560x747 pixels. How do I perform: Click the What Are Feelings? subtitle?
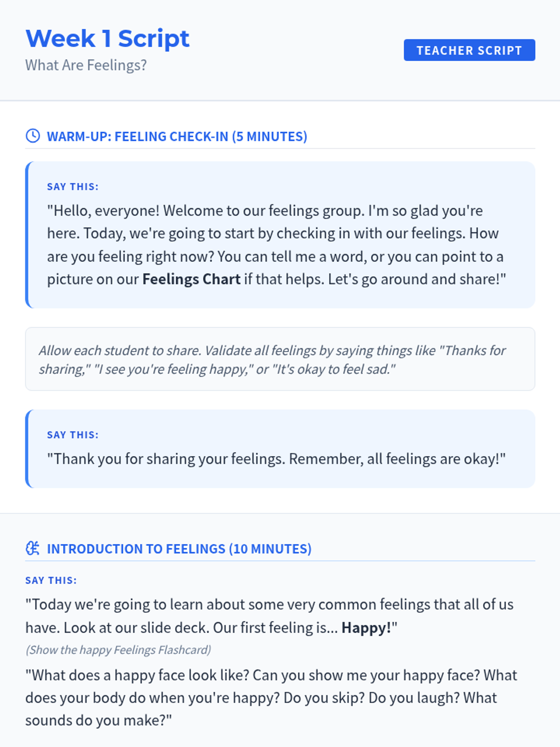coord(86,65)
